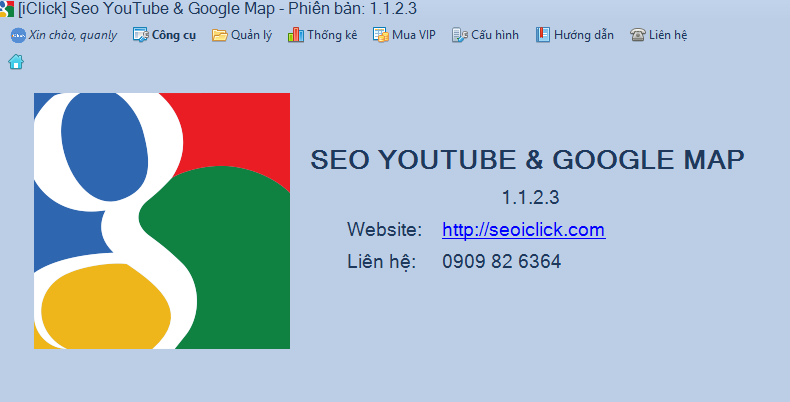Click the SEO YOUTUBE & GOOGLE MAP heading

tap(527, 160)
